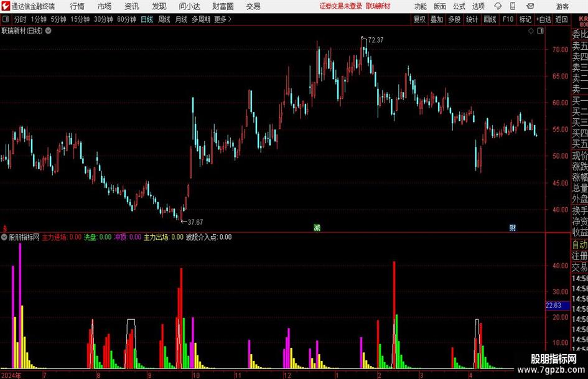
Task: Click the 证券交易未登录 login link
Action: 340,6
